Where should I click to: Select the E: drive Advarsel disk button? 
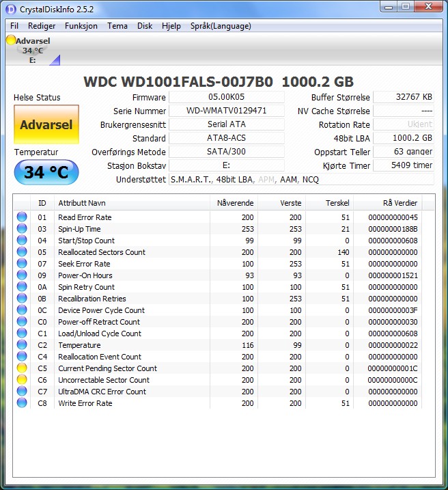(x=33, y=50)
